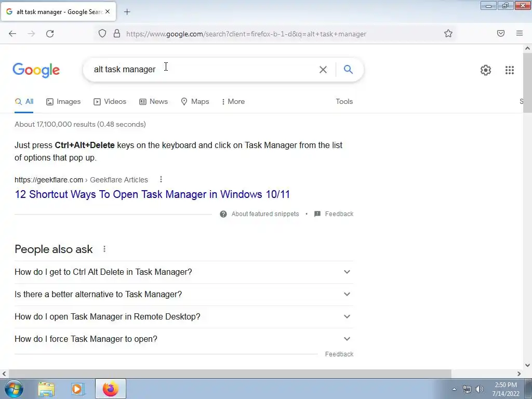
Task: Open '12 Shortcut Ways To Open Task Manager' link
Action: [152, 194]
